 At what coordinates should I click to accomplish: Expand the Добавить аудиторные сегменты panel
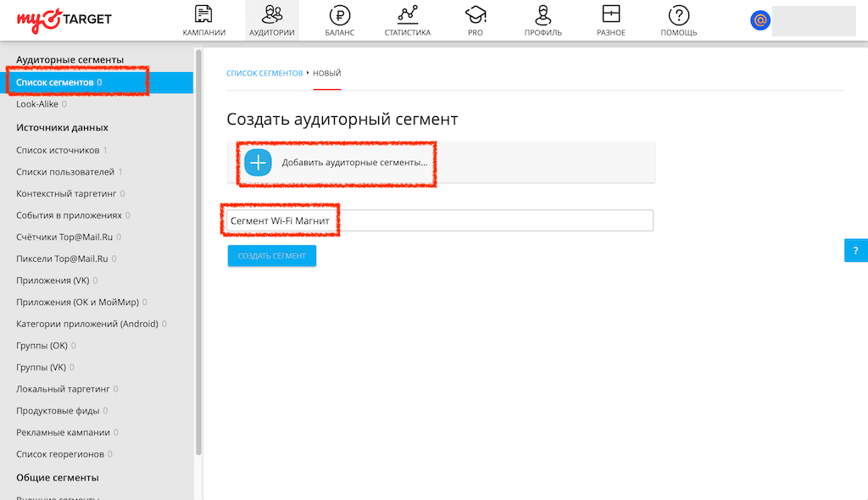tap(354, 162)
